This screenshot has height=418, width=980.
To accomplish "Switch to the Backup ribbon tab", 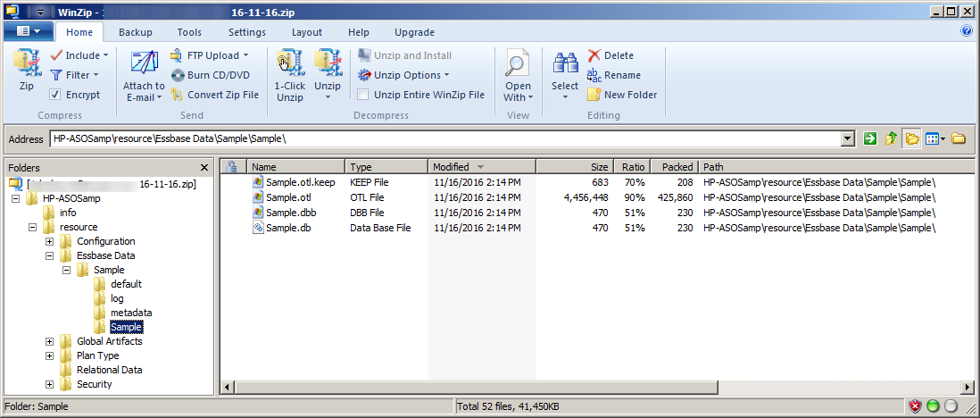I will [135, 32].
